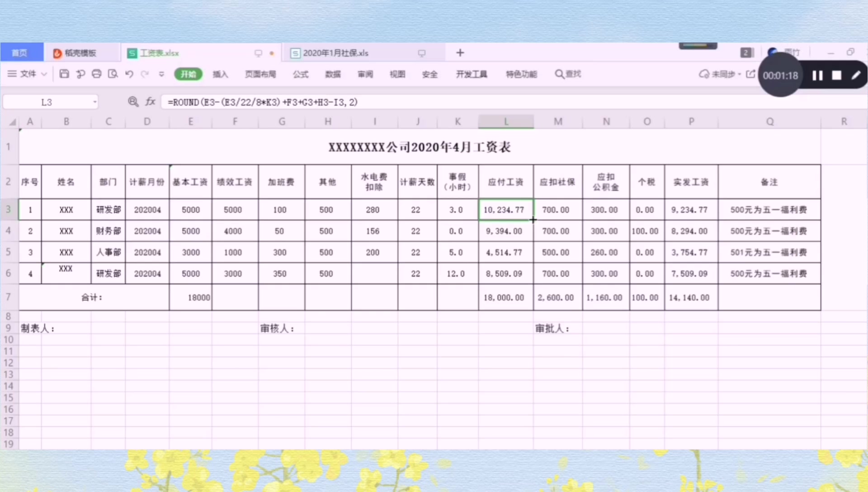Screen dimensions: 868x492
Task: Undo the last action
Action: pos(129,74)
